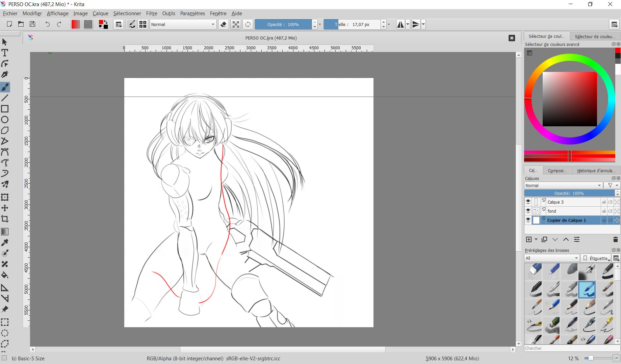The height and width of the screenshot is (364, 621).
Task: Open the brush blending mode Normal dropdown
Action: point(183,24)
